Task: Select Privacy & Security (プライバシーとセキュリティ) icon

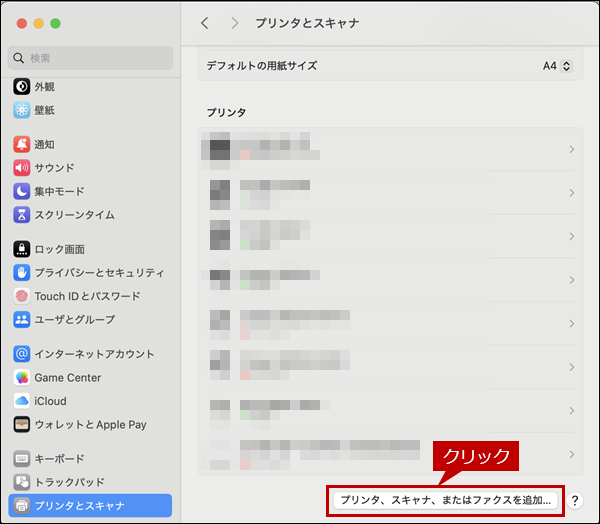Action: [22, 273]
